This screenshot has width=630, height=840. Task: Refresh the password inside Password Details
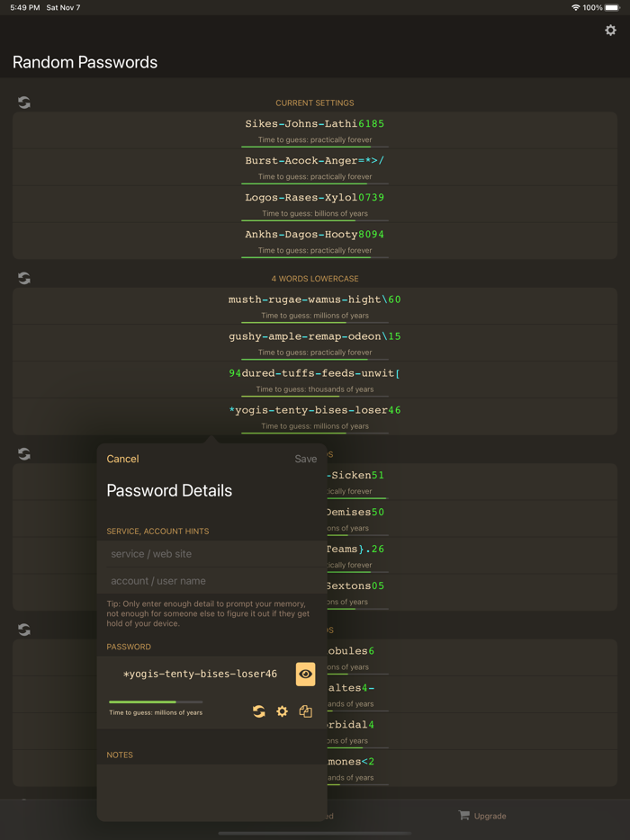click(259, 710)
